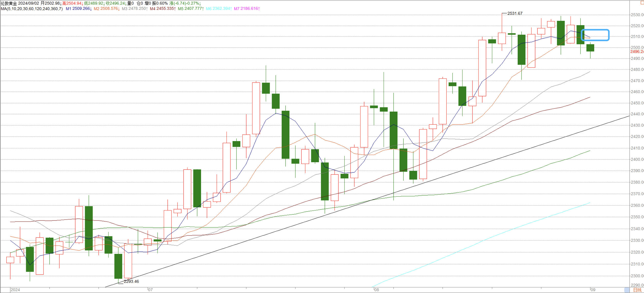Click the amplitude value 振0.60%
This screenshot has width=644, height=293.
160,3
